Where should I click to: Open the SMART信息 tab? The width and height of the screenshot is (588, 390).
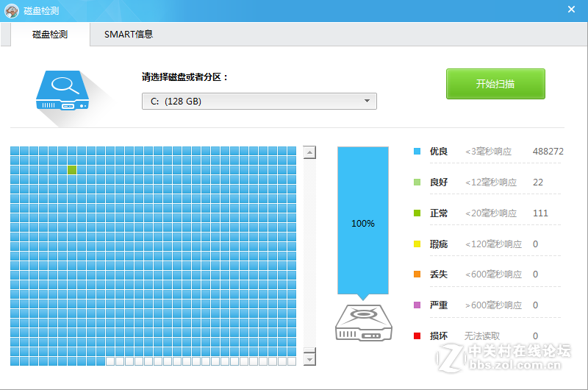point(129,35)
